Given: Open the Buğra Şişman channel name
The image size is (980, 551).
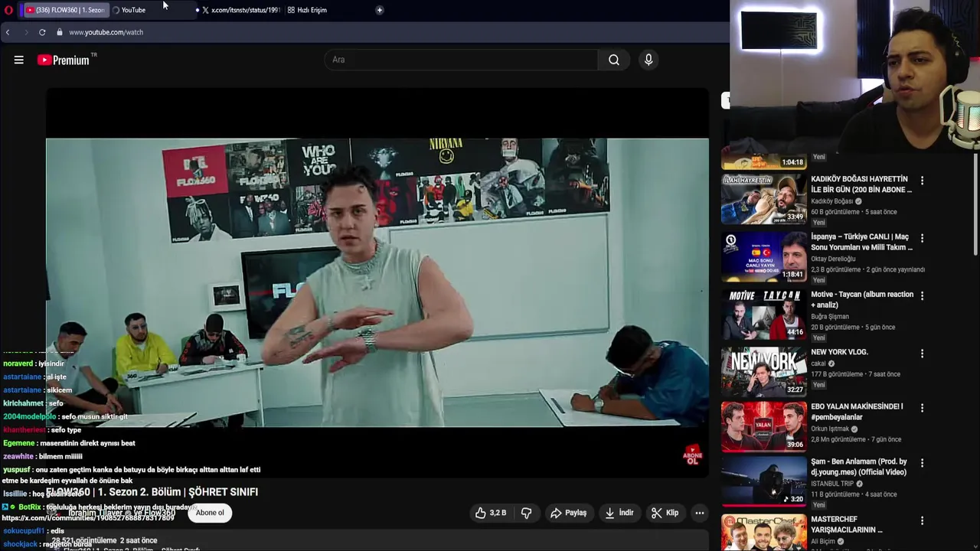Looking at the screenshot, I should tap(830, 316).
